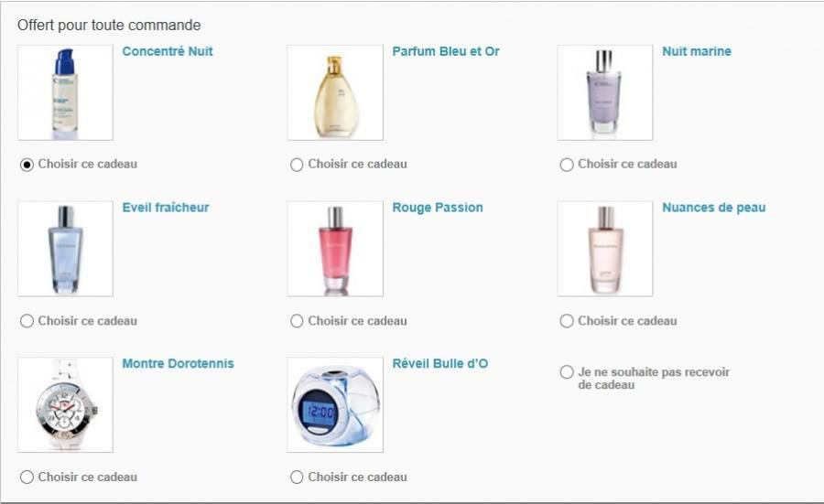Click the Montre Dorotennis watch image
The height and width of the screenshot is (504, 824).
pos(65,405)
